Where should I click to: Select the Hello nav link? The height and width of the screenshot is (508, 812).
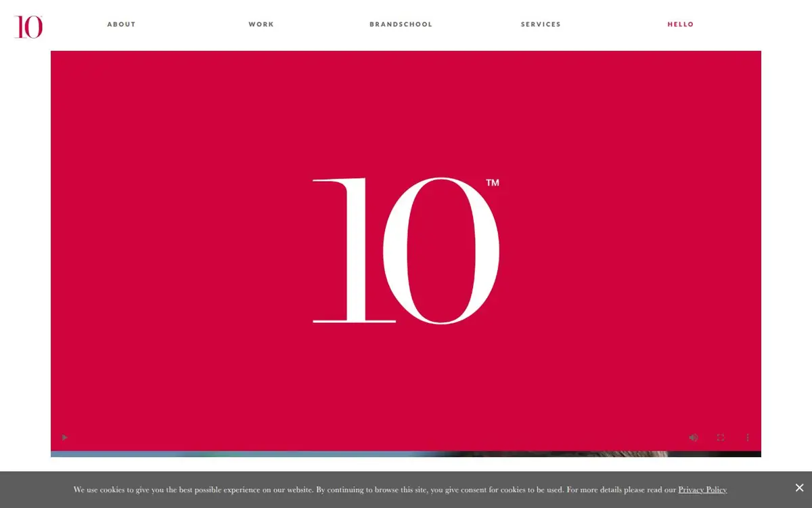681,24
